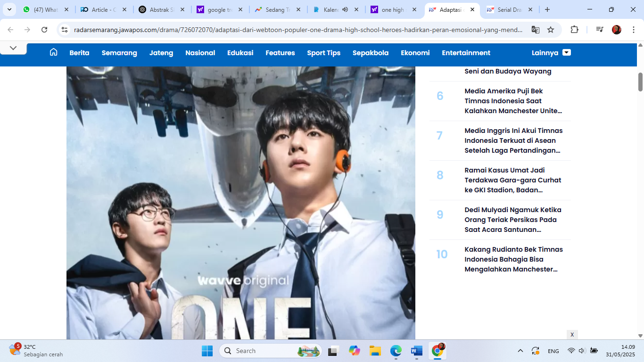This screenshot has height=362, width=644.
Task: Open the Chrome three-dot menu
Action: point(633,30)
